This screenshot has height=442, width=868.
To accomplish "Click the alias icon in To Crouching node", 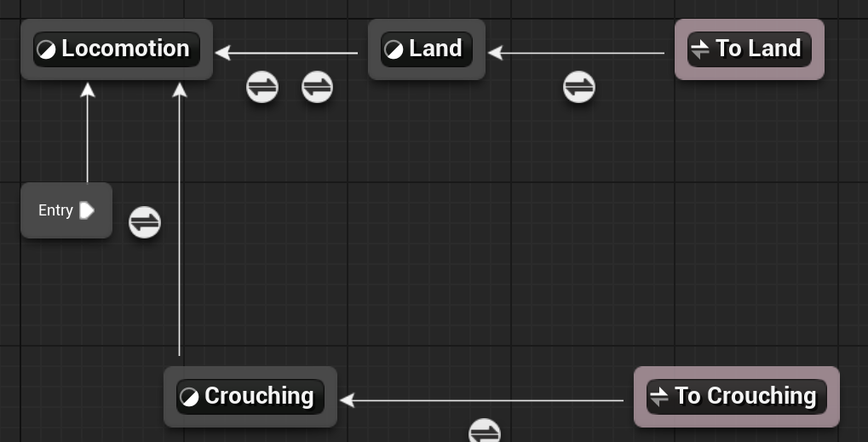I will click(x=659, y=397).
